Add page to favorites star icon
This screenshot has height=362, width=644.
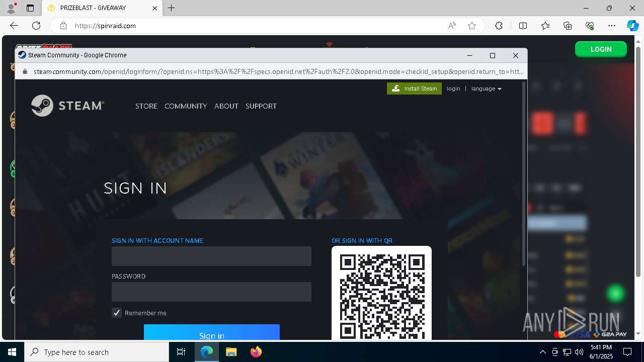click(x=472, y=26)
